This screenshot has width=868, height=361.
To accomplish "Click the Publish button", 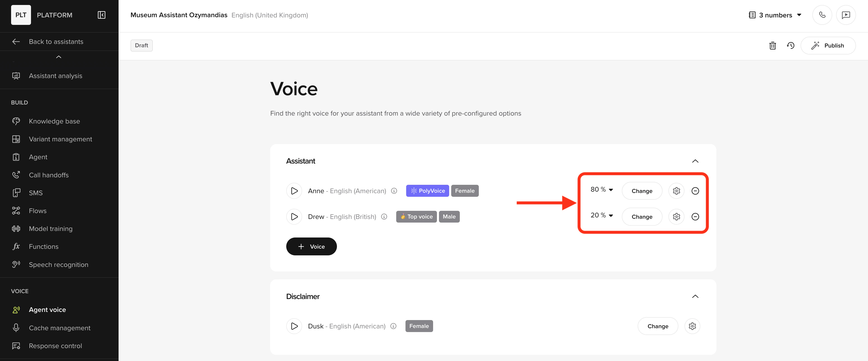I will tap(828, 45).
